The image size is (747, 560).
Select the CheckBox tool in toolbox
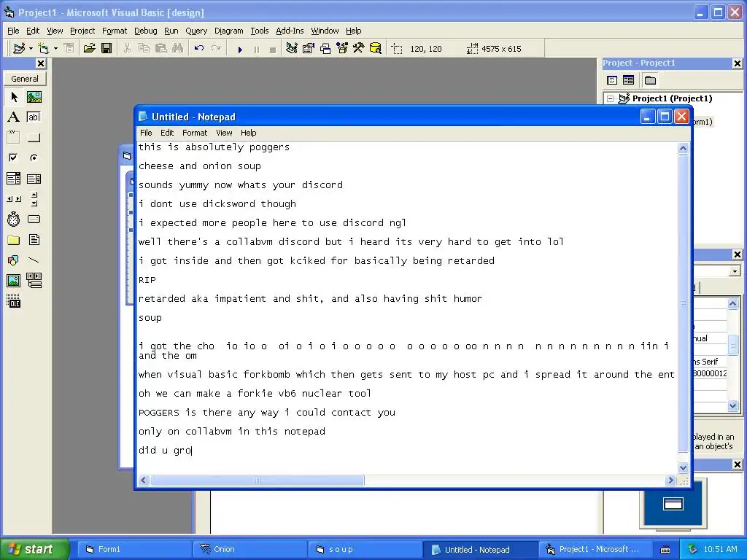tap(14, 157)
